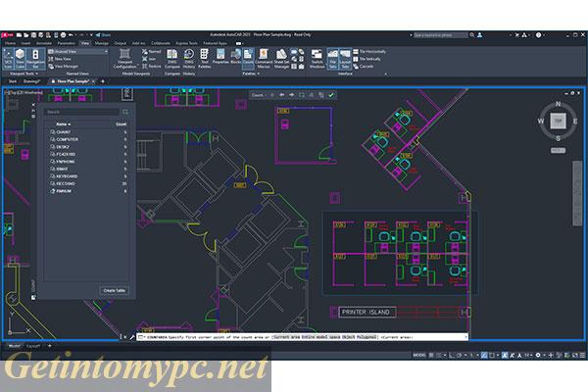Click the command line input

[x=302, y=337]
